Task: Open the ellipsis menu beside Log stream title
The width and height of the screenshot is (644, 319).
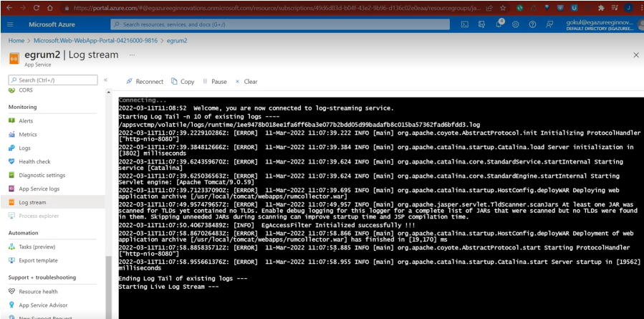Action: click(x=132, y=54)
